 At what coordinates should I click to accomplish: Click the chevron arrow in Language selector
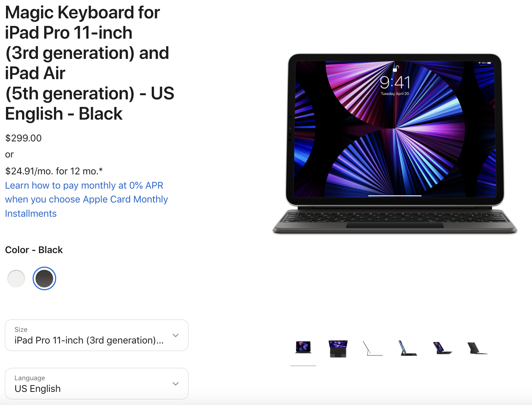tap(175, 384)
